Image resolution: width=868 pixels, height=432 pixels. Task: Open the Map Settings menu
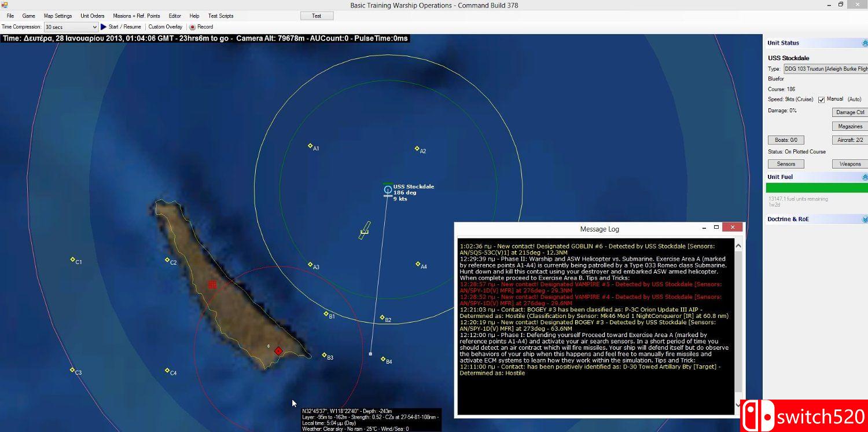click(58, 16)
